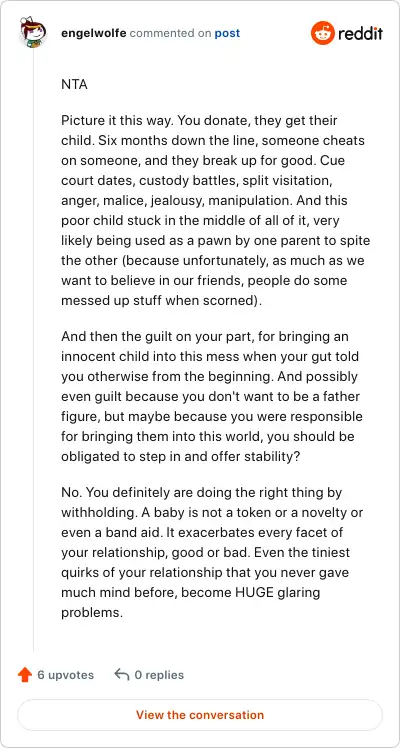Click the paragraph starting "Picture it this way"
The width and height of the screenshot is (400, 748).
(x=214, y=210)
